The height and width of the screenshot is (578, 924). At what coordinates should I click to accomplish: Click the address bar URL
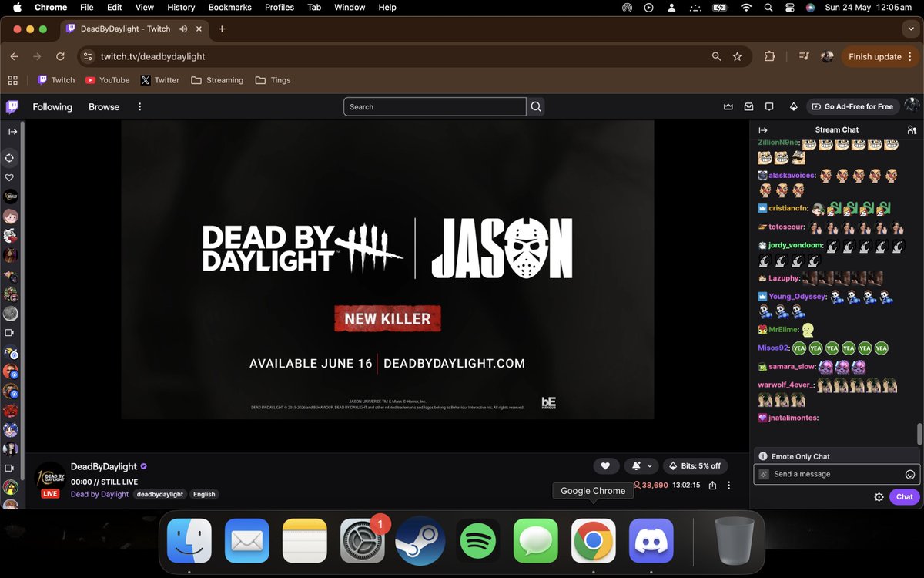pos(152,56)
